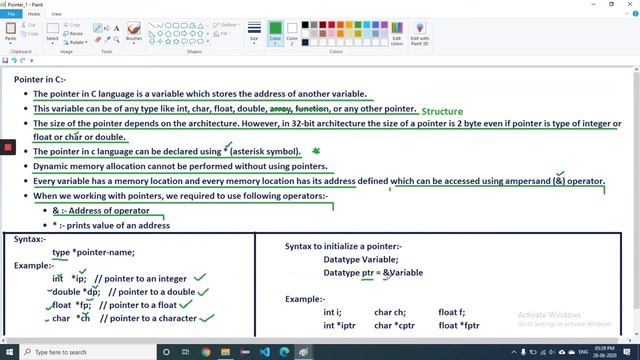Click the Redo arrow
This screenshot has height=360, width=640.
23,60
